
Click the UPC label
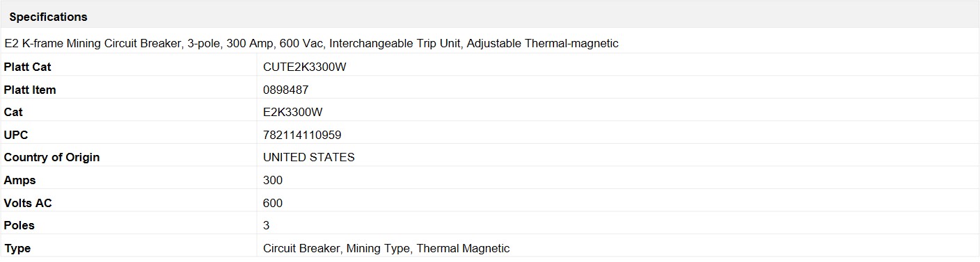pos(16,135)
